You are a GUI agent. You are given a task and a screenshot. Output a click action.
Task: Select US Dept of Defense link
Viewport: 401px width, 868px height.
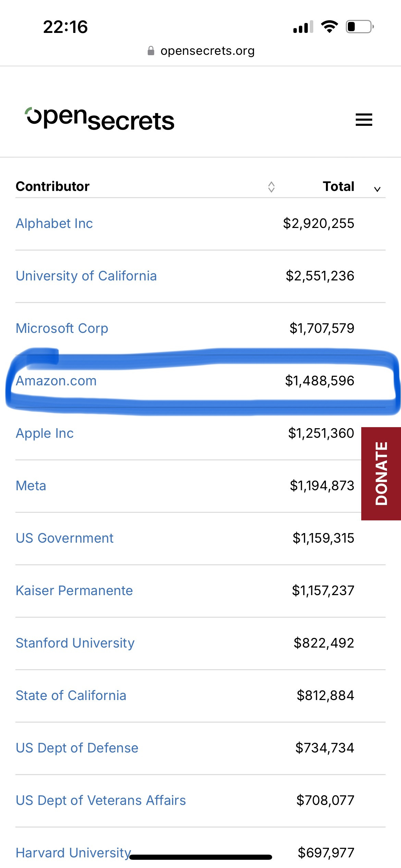(x=77, y=748)
